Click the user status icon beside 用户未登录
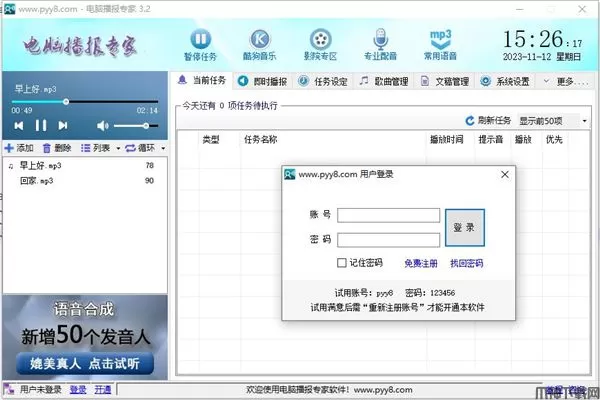The height and width of the screenshot is (400, 600). pos(9,390)
